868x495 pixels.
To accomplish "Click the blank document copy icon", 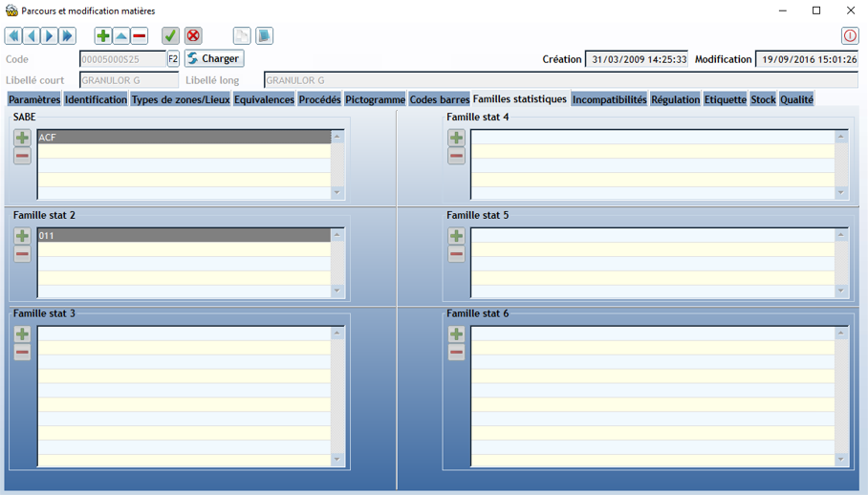I will click(242, 36).
